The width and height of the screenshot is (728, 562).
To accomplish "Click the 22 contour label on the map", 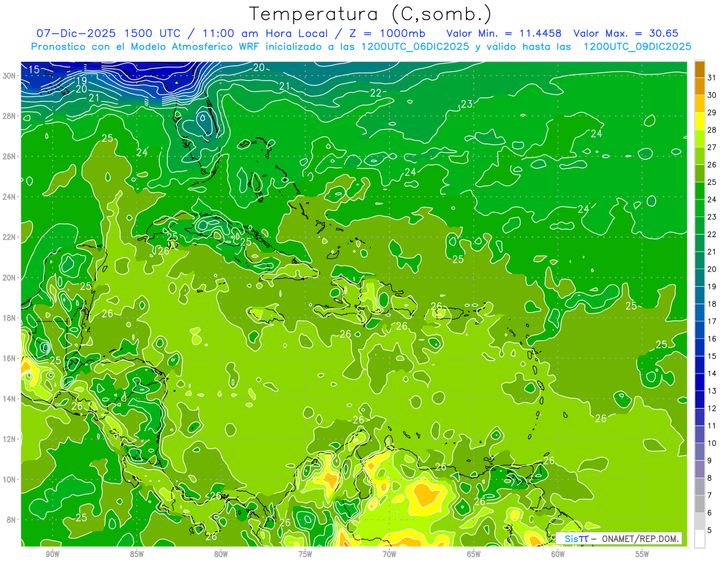I will tap(376, 93).
